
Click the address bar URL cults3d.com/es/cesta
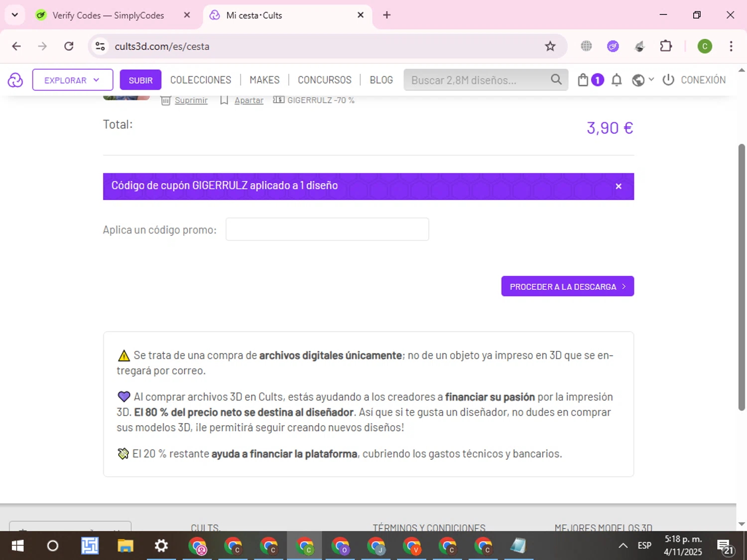[x=162, y=46]
